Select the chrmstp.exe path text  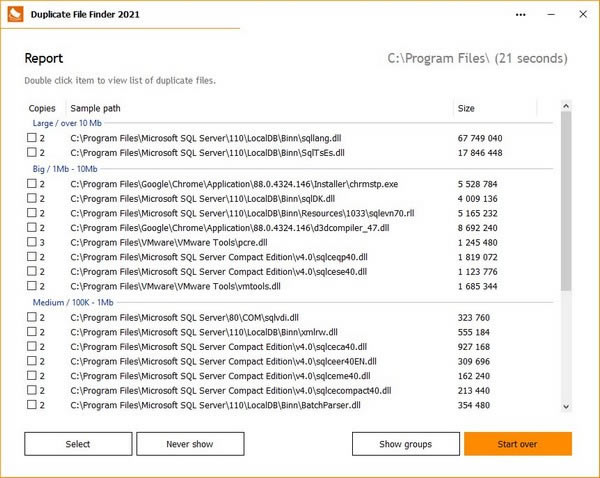point(234,184)
